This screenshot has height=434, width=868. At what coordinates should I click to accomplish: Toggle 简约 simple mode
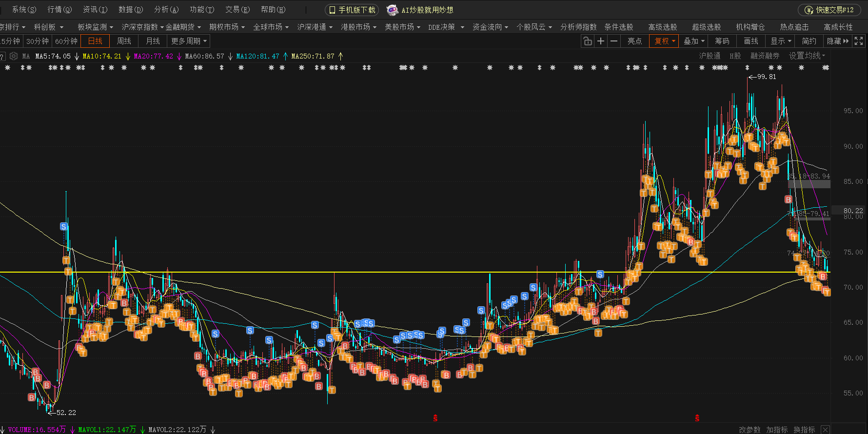pos(809,41)
